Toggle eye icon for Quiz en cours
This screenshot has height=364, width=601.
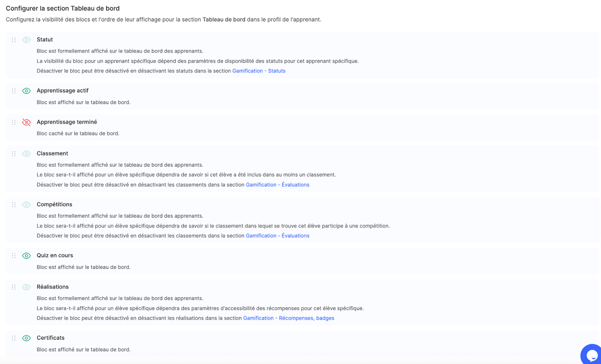tap(26, 256)
